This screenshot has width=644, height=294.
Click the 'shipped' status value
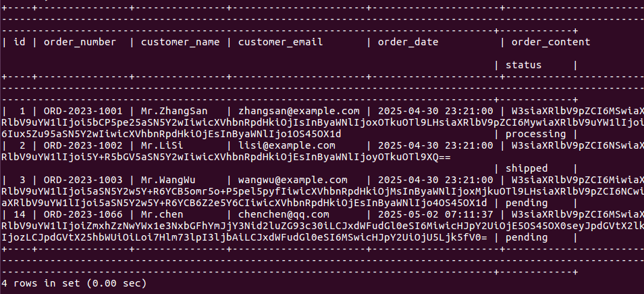pos(528,168)
